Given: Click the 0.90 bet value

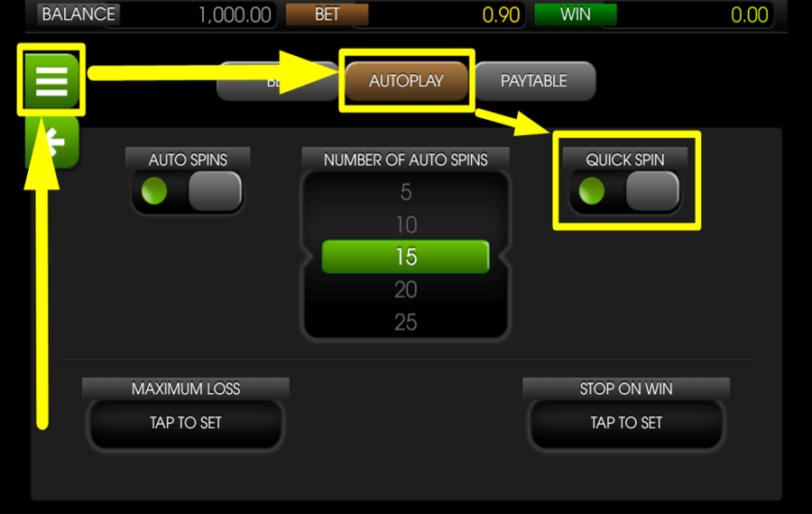Looking at the screenshot, I should (501, 15).
